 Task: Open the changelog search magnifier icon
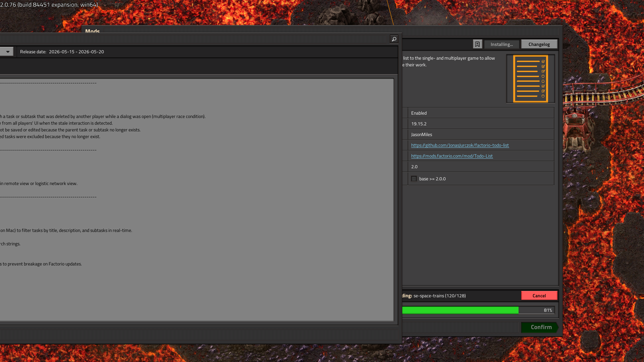[394, 39]
